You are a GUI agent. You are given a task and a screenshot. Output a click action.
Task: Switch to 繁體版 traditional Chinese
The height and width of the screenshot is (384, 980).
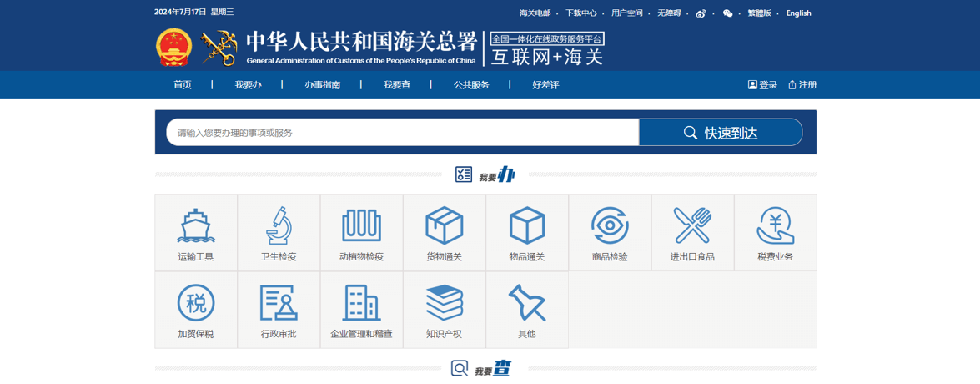[759, 13]
